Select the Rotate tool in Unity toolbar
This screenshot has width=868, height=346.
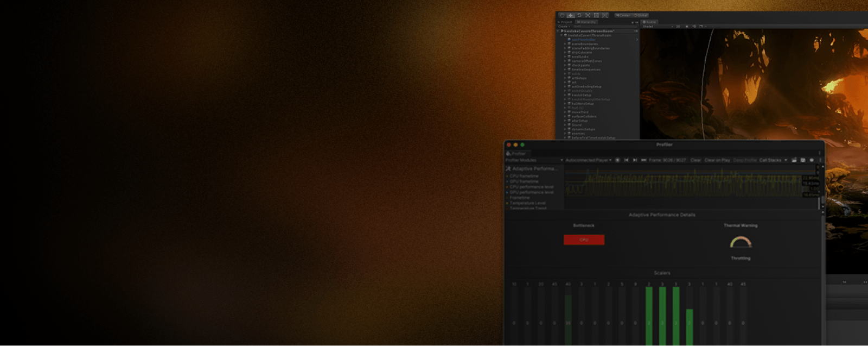(x=579, y=15)
